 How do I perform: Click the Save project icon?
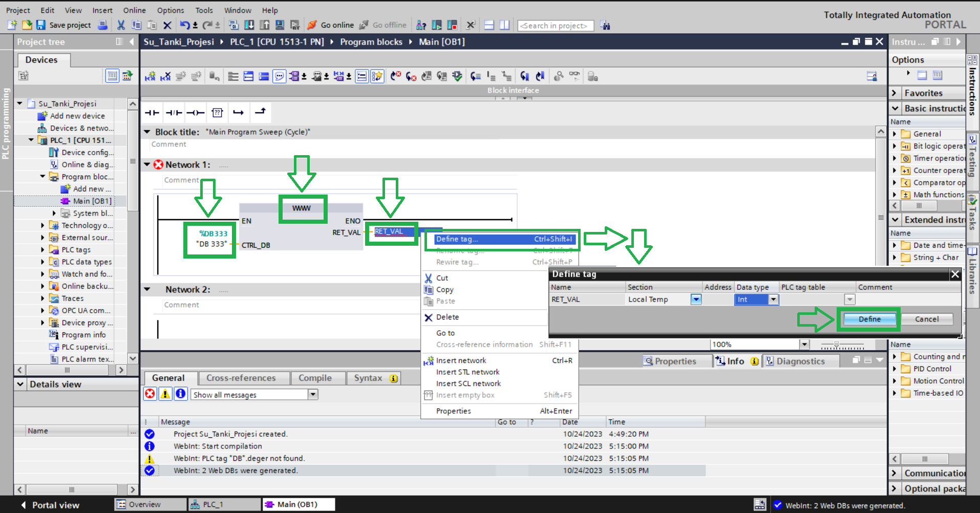pos(41,25)
